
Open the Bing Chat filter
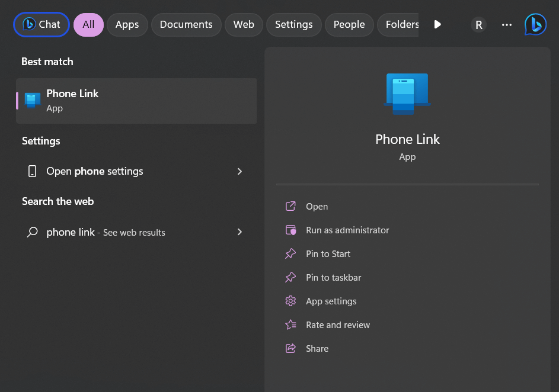pyautogui.click(x=41, y=24)
